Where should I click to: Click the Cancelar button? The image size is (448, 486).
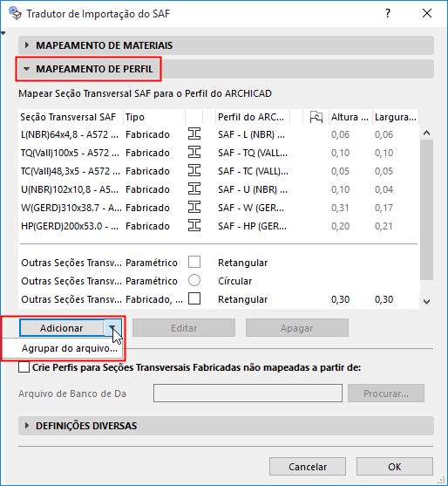point(308,467)
